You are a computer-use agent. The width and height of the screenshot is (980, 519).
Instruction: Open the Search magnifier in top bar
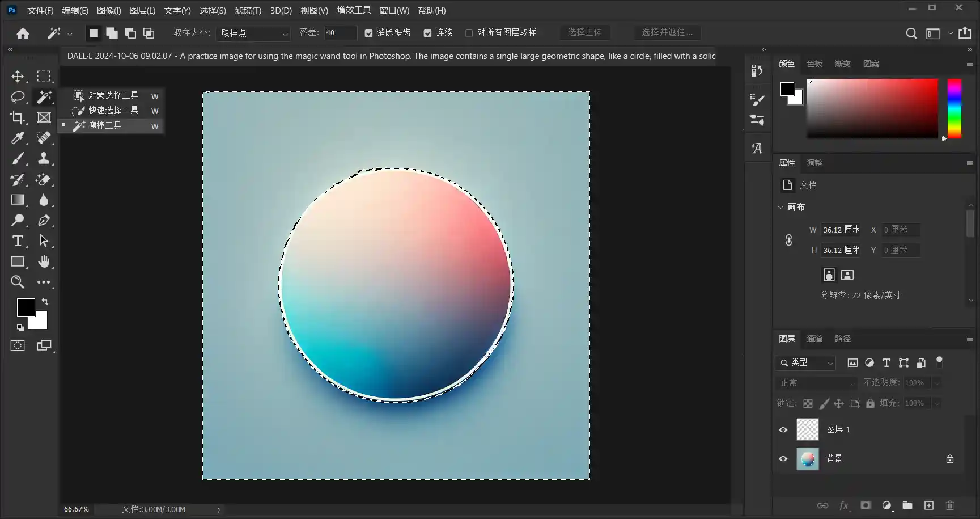tap(911, 33)
